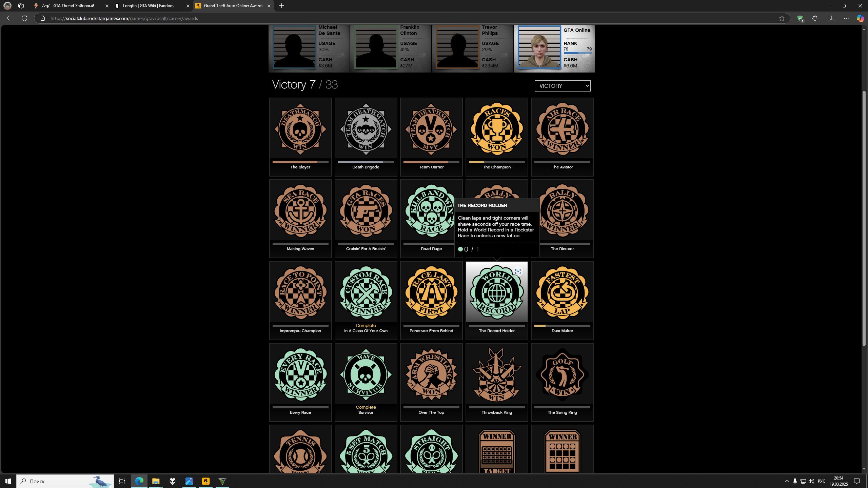Open the browser downloads panel
Image resolution: width=868 pixels, height=488 pixels.
pos(831,18)
